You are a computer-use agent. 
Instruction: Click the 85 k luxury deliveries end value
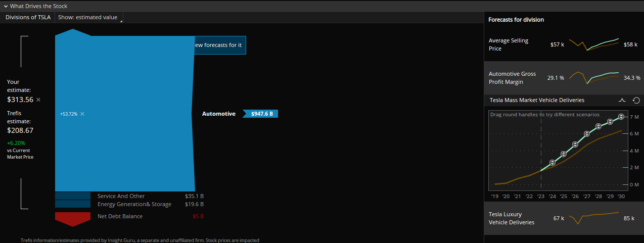629,218
